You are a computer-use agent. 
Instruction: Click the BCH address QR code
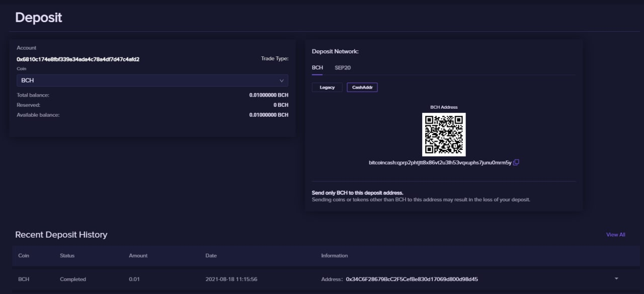[x=444, y=134]
